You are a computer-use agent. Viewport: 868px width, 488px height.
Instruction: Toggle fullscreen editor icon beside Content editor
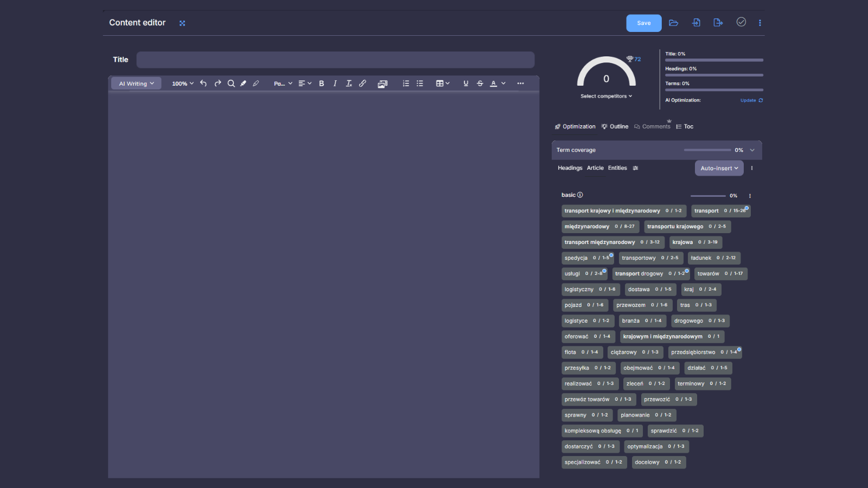(x=182, y=23)
